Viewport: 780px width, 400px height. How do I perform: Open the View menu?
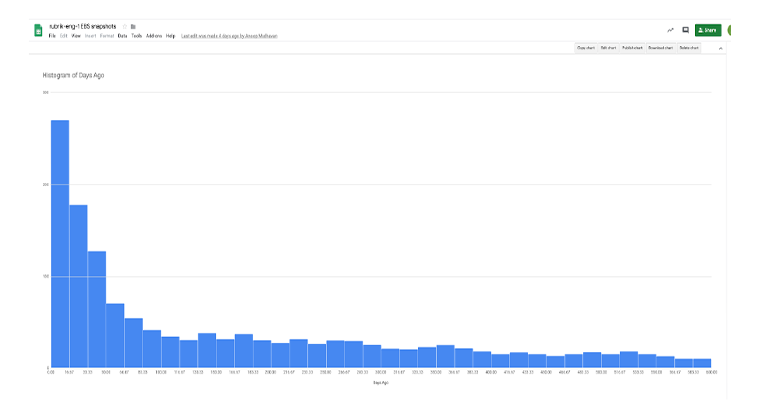pyautogui.click(x=76, y=36)
